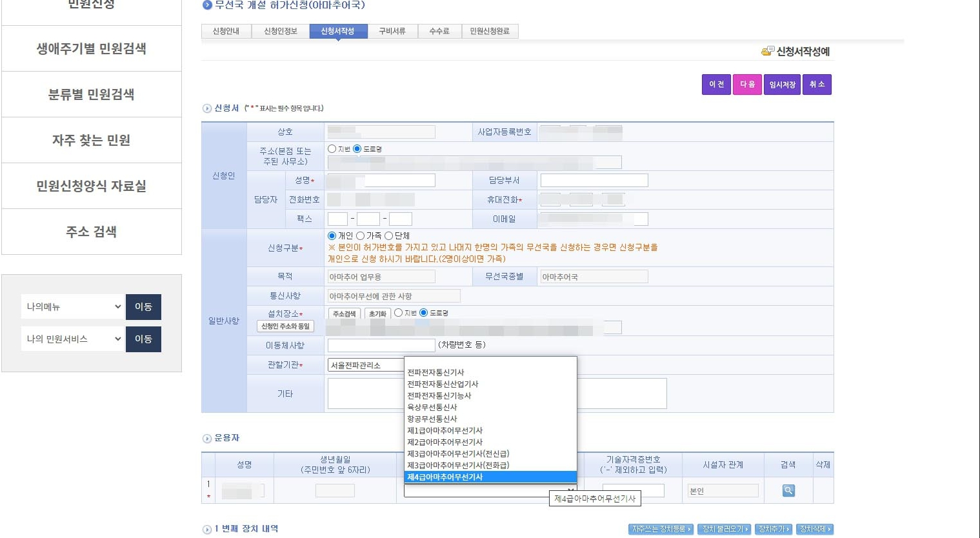Click the 취소 button

click(x=817, y=85)
